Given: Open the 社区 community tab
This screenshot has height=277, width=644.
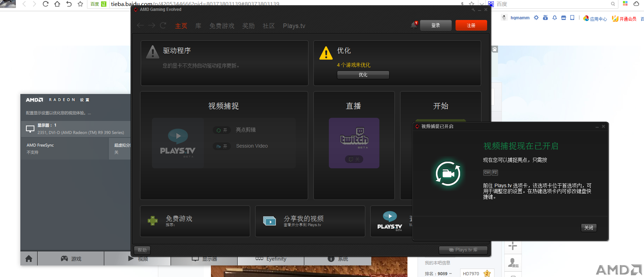Looking at the screenshot, I should coord(269,26).
